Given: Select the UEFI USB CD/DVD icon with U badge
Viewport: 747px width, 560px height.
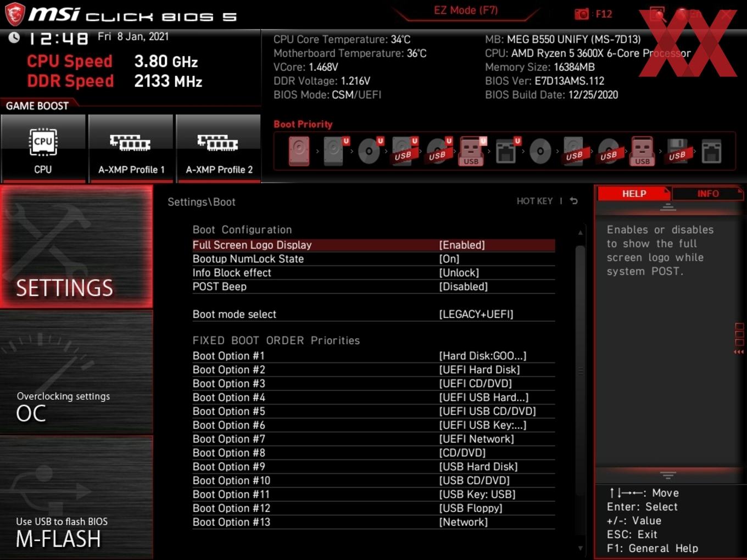Looking at the screenshot, I should 439,151.
